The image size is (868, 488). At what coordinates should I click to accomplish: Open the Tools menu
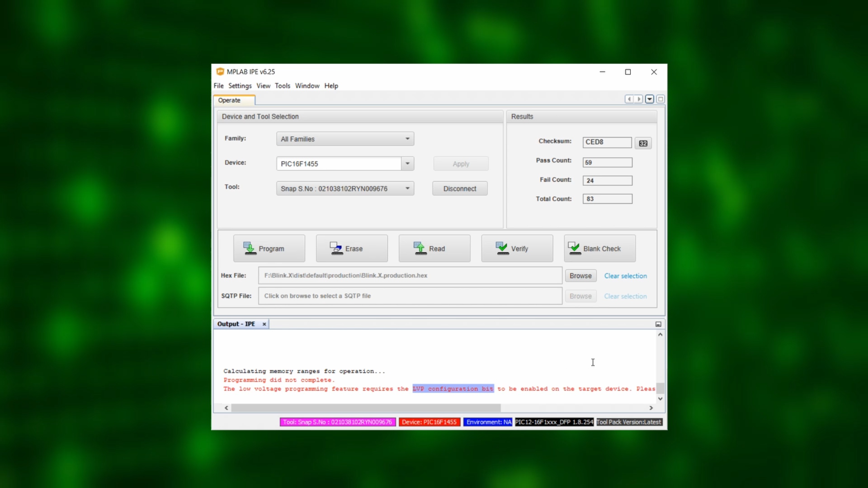pyautogui.click(x=282, y=86)
